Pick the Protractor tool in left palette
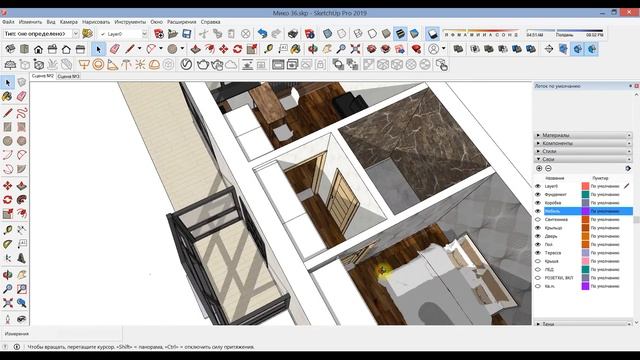640x360 pixels. [x=8, y=244]
